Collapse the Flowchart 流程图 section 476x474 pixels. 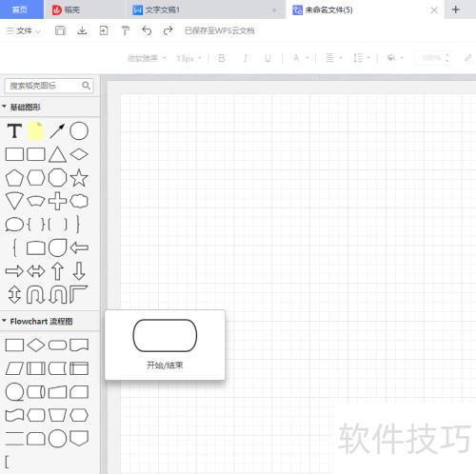[x=4, y=321]
